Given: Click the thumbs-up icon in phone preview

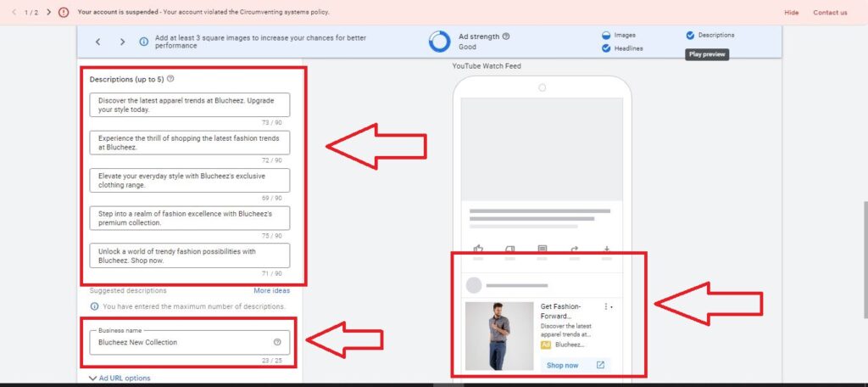Looking at the screenshot, I should pos(478,250).
